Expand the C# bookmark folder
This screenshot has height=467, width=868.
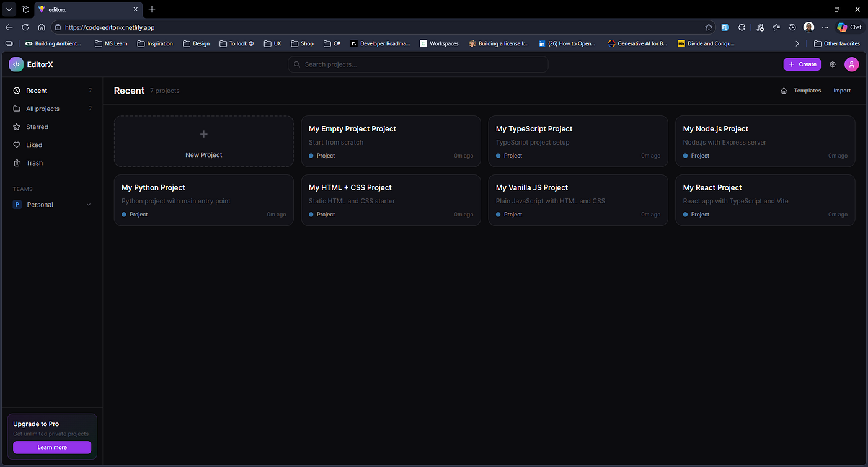[x=332, y=43]
